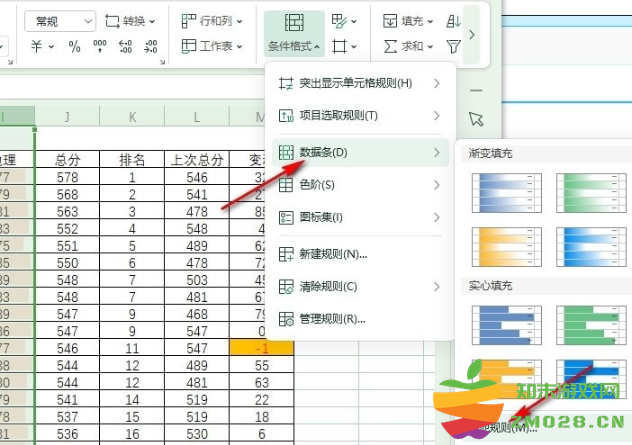Viewport: 632px width, 445px height.
Task: Click the percent style icon
Action: (x=74, y=46)
